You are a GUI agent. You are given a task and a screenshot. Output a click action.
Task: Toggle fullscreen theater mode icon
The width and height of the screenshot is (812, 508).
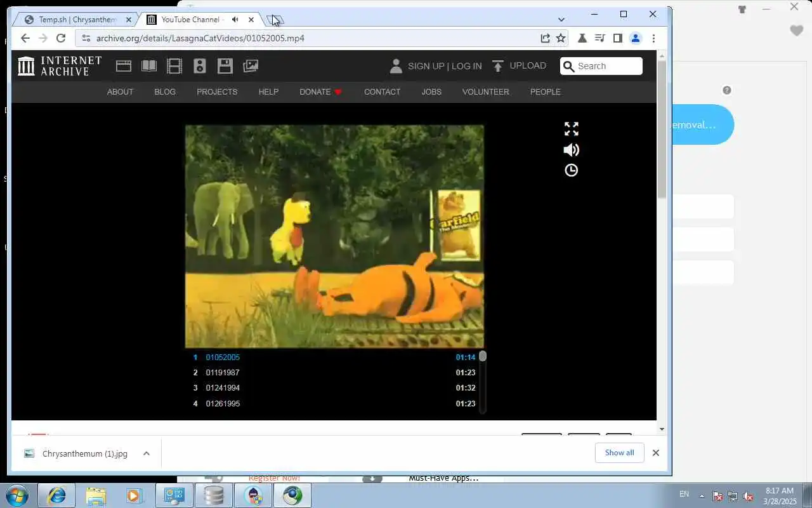click(572, 129)
